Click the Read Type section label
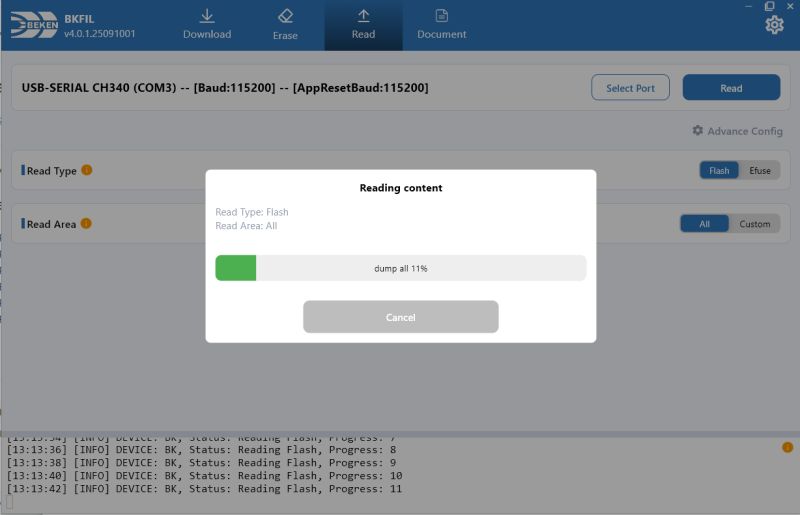The image size is (800, 515). click(52, 170)
